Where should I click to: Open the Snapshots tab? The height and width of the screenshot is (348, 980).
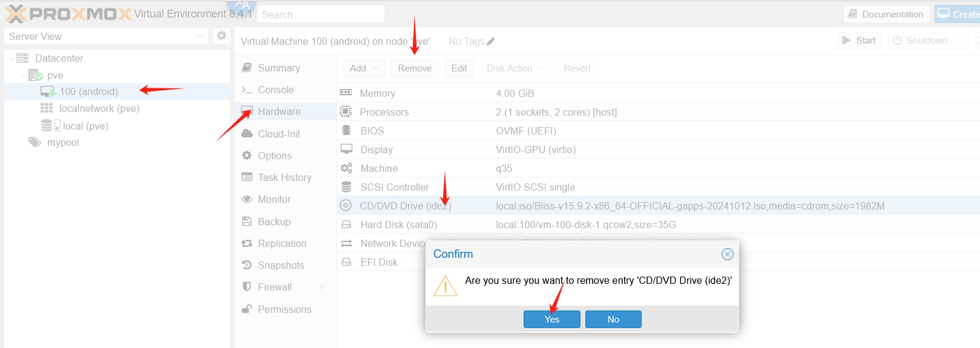[x=280, y=265]
